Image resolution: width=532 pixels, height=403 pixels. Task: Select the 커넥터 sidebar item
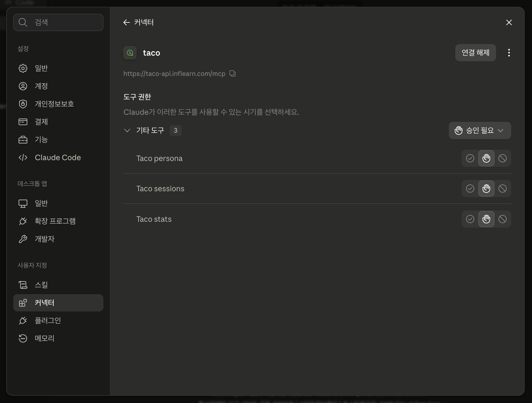tap(58, 303)
